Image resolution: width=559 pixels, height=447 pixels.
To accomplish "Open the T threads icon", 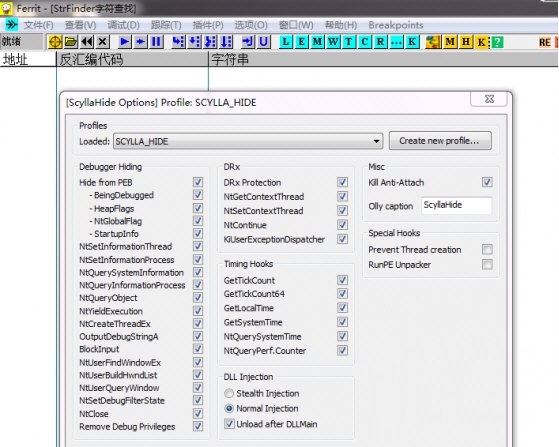I will coord(349,42).
